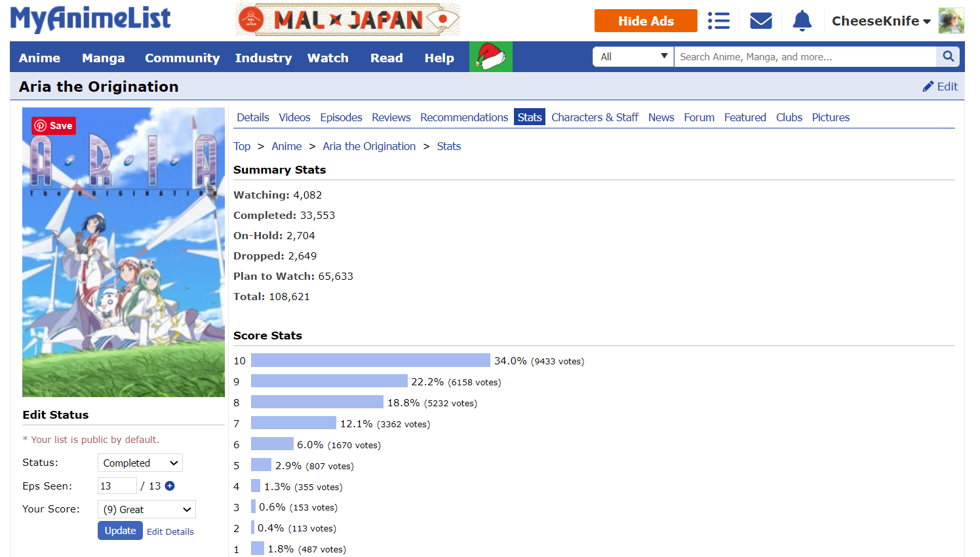Click the MyAnimeList logo

pos(90,20)
